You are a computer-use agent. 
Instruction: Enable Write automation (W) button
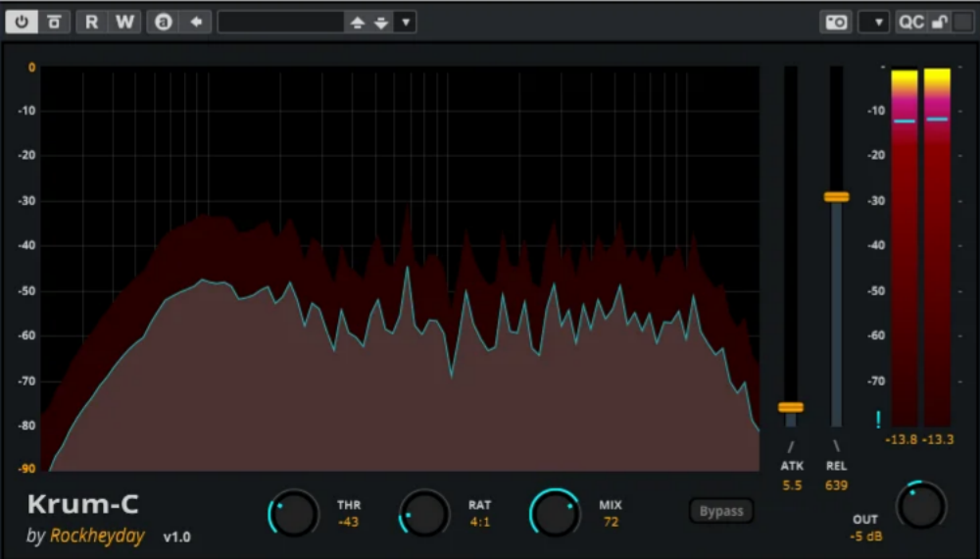pos(124,22)
